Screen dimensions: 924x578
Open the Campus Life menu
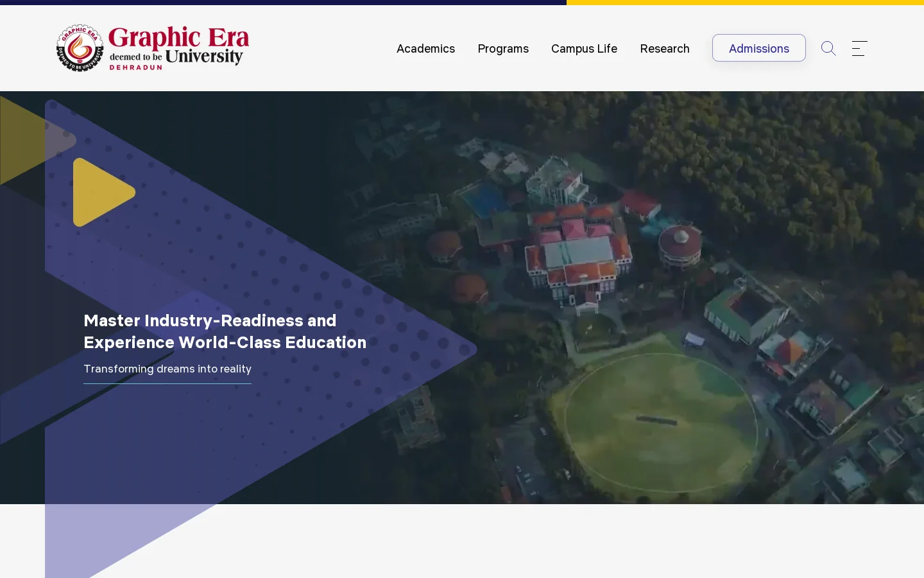584,49
